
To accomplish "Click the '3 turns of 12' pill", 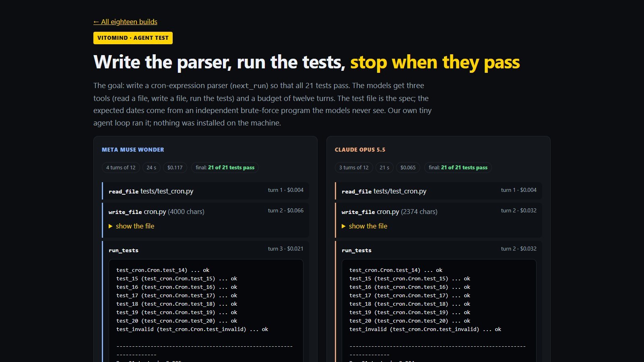I will [354, 167].
